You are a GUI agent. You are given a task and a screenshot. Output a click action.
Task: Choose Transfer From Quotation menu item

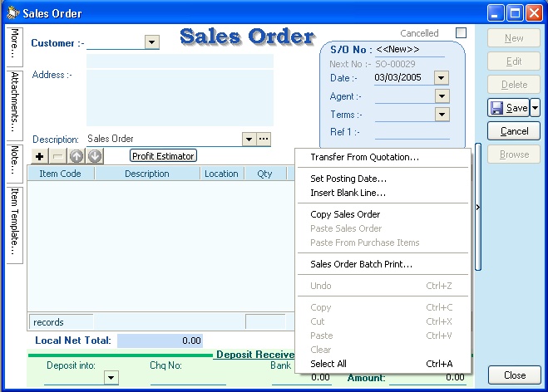point(364,157)
